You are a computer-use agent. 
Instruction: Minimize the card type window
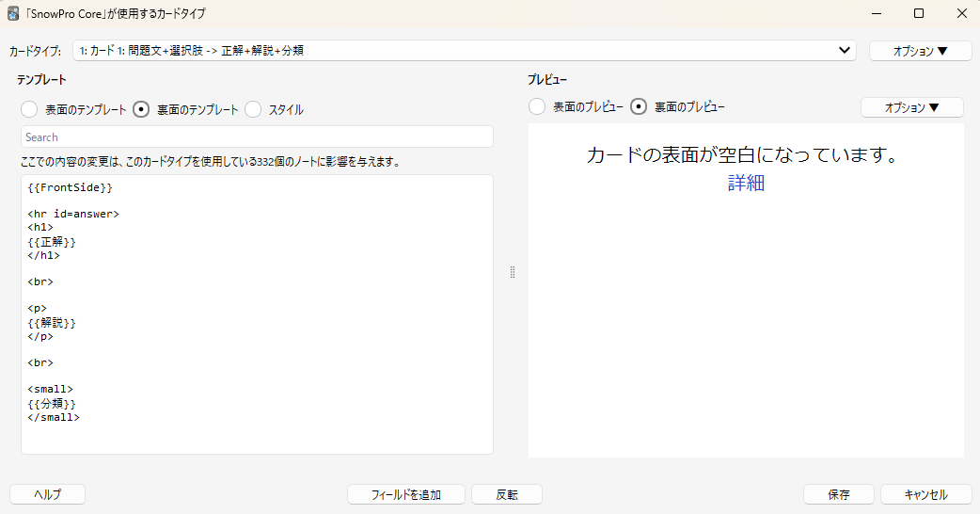877,13
